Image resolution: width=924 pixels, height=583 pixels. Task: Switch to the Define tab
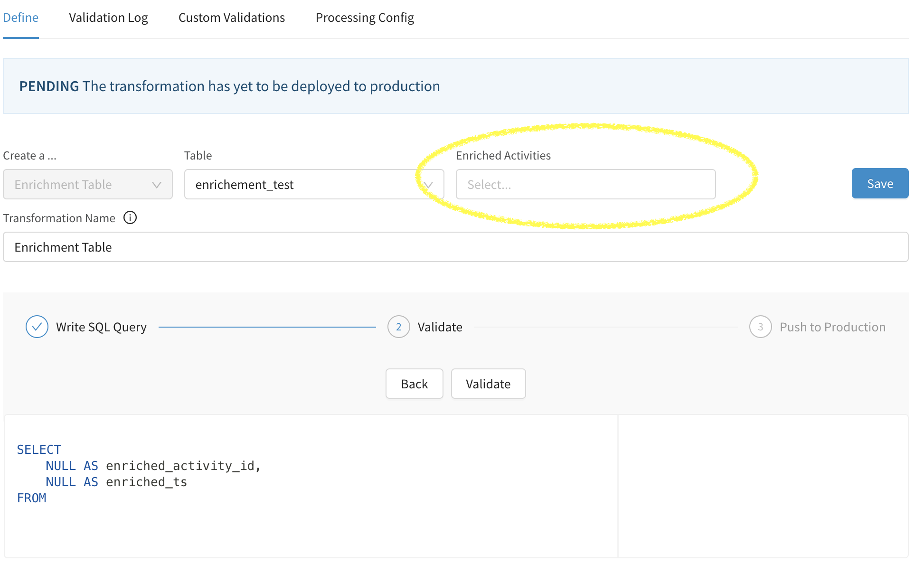[21, 18]
